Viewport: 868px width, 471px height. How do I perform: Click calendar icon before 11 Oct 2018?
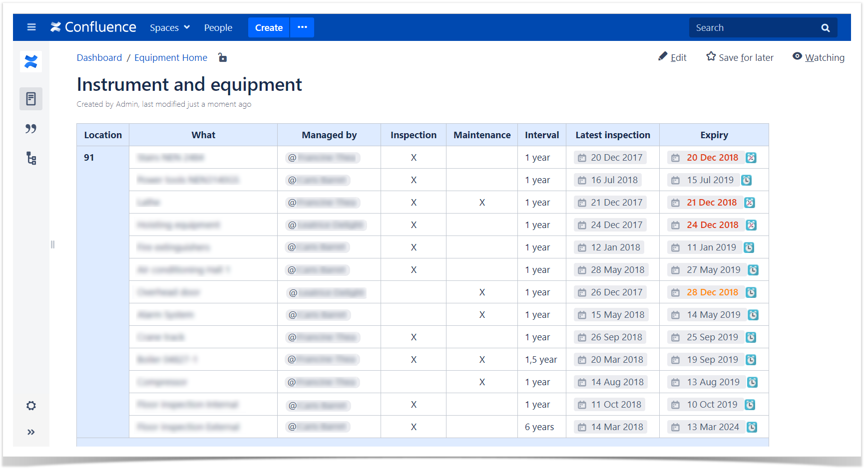(582, 405)
